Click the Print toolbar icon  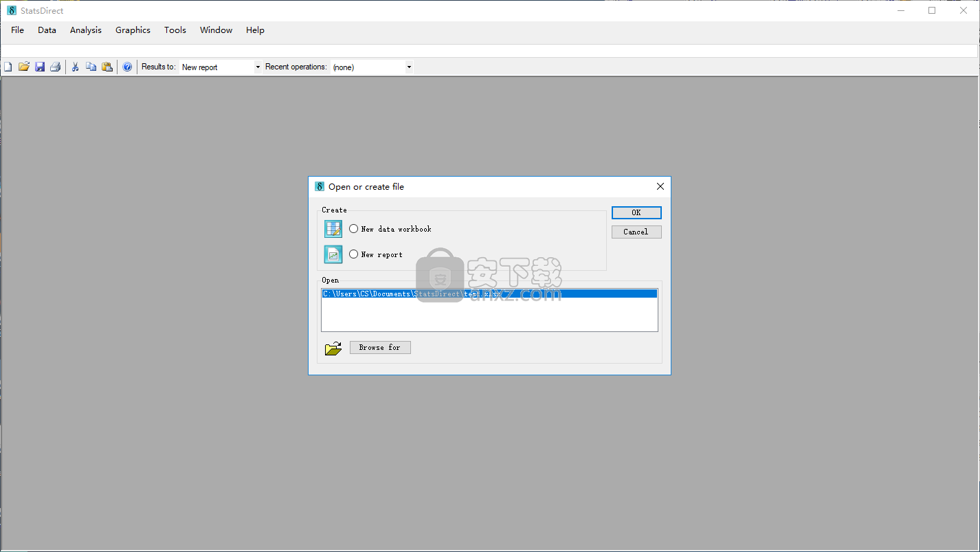(56, 67)
